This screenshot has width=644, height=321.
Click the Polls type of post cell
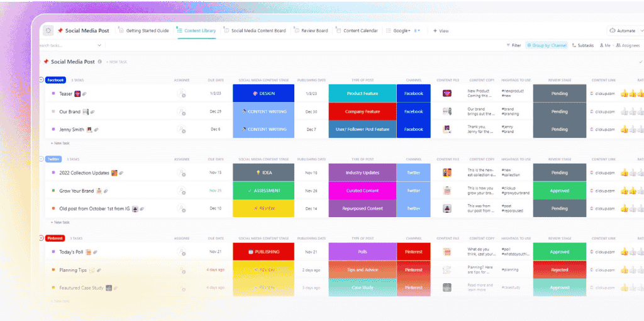point(363,252)
